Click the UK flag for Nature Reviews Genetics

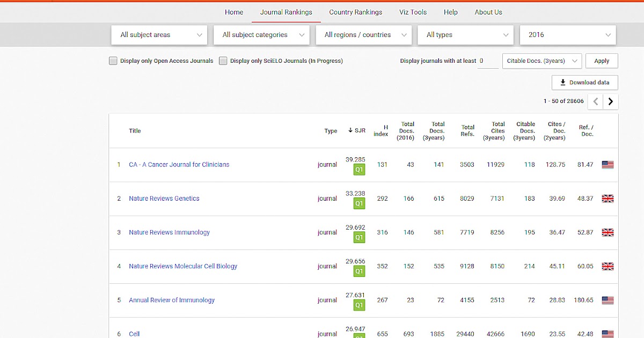coord(607,198)
